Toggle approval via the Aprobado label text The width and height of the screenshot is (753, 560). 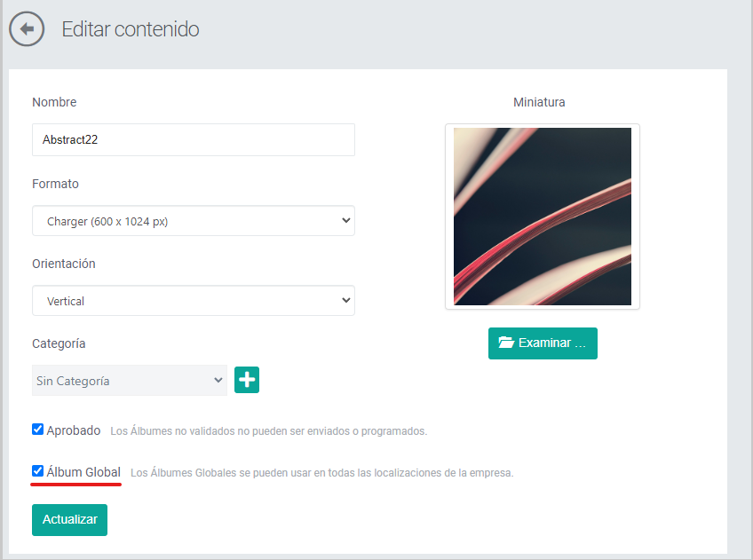[74, 430]
